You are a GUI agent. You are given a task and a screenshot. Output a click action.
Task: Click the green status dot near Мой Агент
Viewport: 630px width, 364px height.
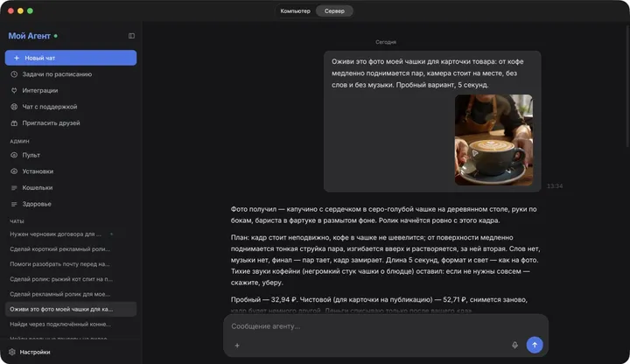(x=56, y=36)
